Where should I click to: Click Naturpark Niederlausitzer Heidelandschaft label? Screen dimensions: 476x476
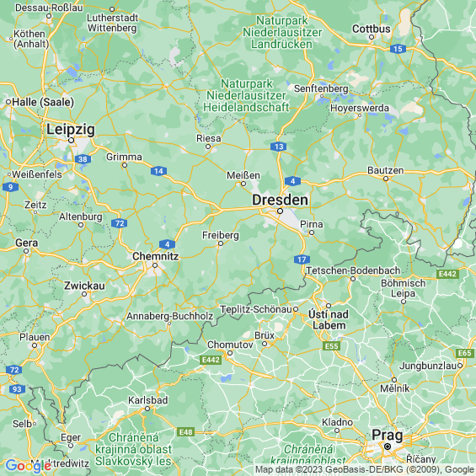[x=246, y=95]
